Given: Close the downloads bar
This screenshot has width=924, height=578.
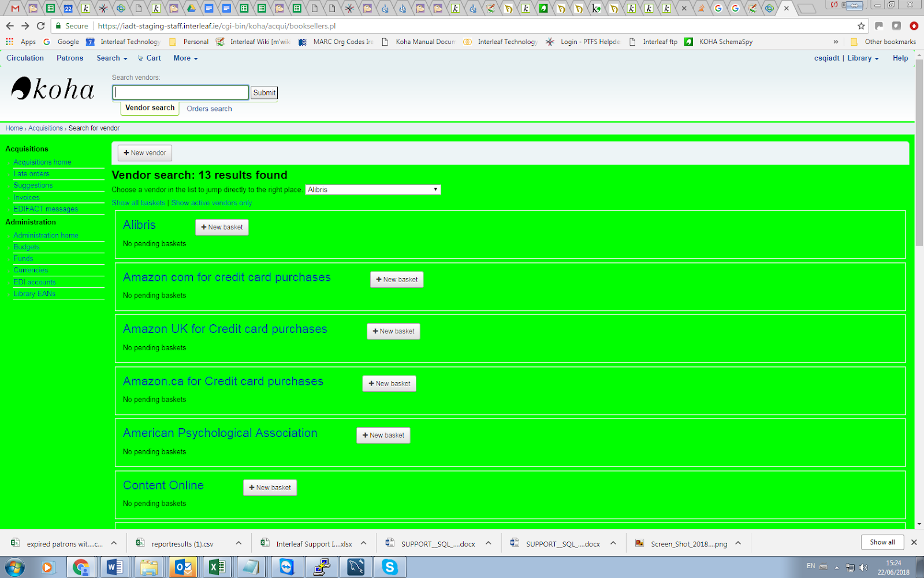Looking at the screenshot, I should (x=914, y=542).
